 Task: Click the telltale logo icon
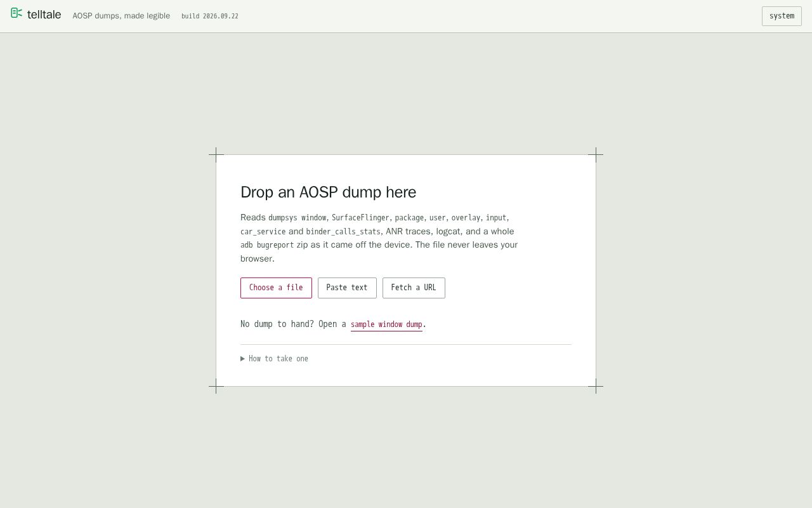[16, 13]
